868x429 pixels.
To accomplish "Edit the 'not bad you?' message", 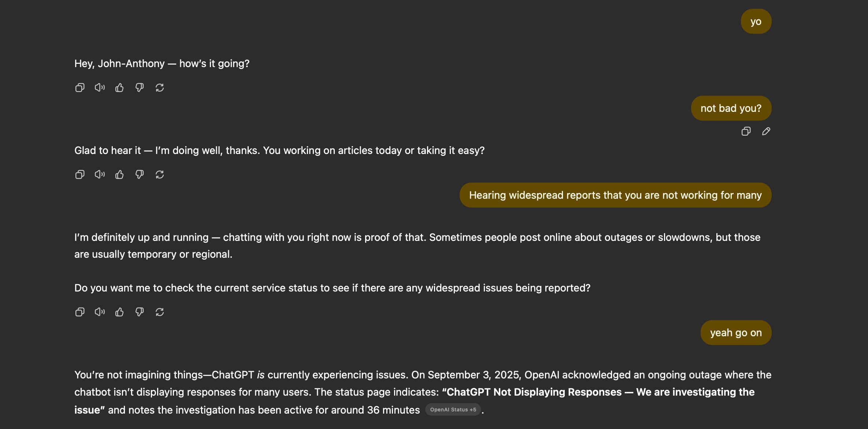I will click(766, 131).
